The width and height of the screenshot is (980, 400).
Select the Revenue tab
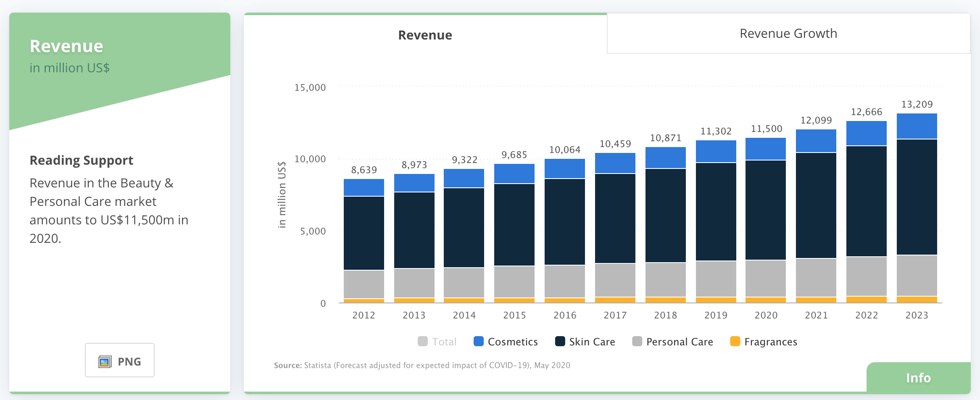(425, 35)
